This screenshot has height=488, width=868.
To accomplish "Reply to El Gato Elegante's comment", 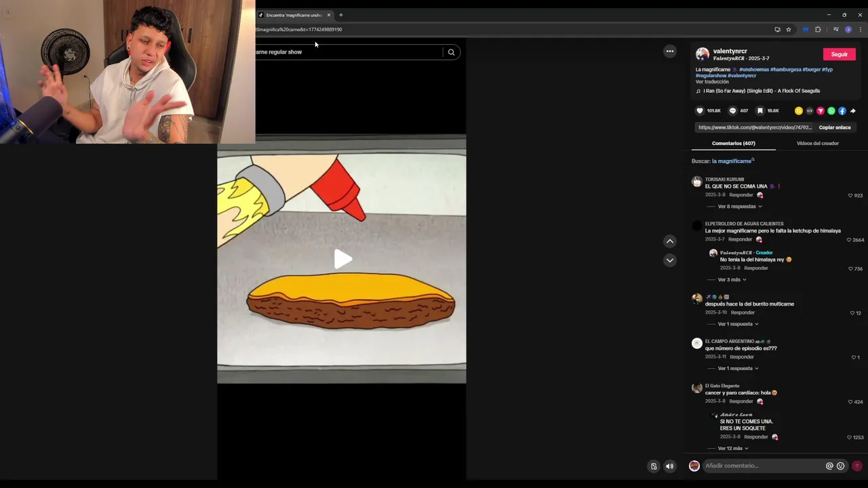I will click(741, 401).
